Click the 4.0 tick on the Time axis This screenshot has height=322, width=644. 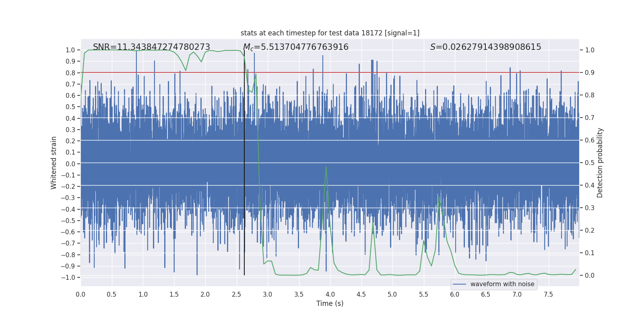[x=330, y=294]
